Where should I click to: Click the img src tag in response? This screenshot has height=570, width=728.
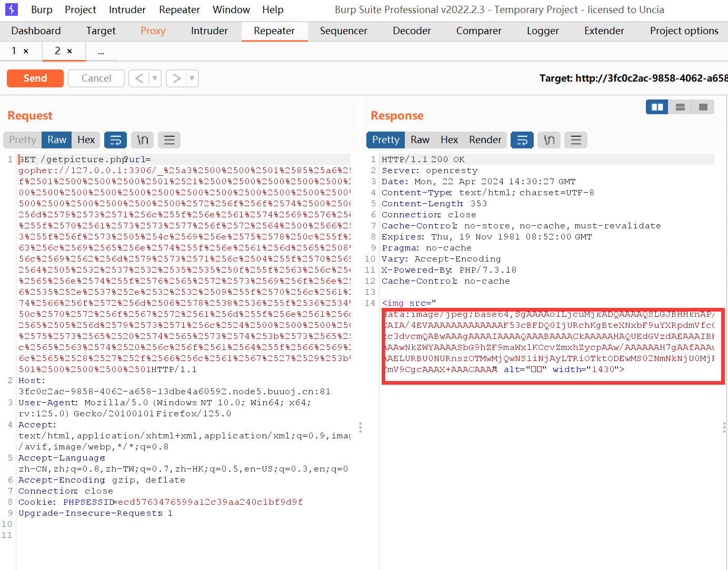[409, 303]
